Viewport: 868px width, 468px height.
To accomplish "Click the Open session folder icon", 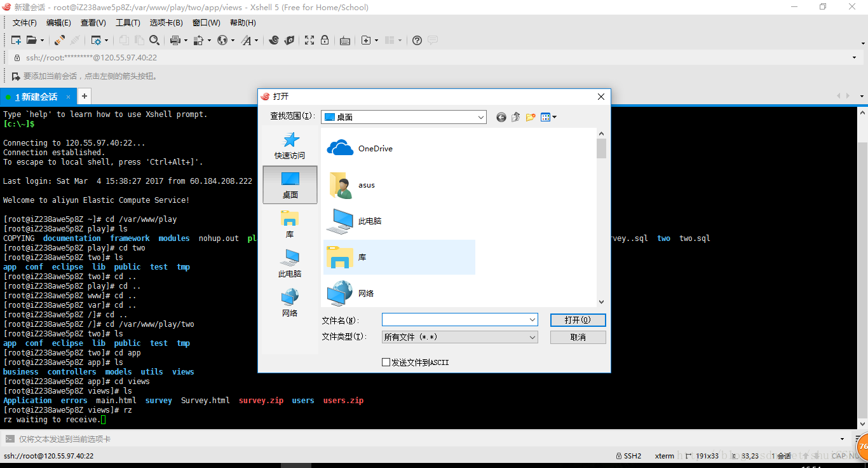I will (32, 40).
